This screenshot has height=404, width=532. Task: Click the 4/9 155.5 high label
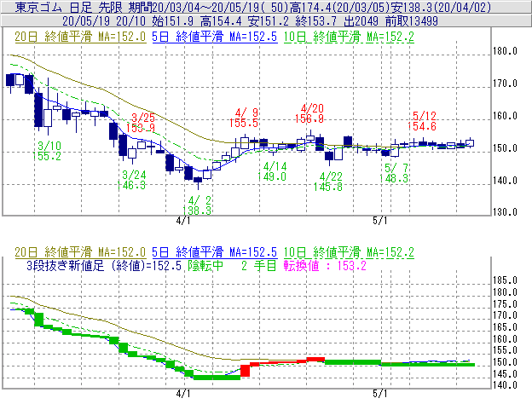point(244,118)
